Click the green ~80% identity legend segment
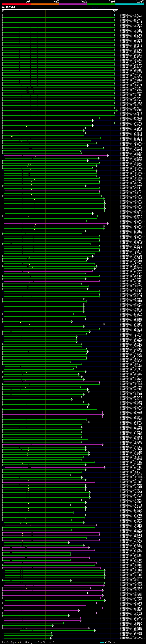 coord(101,4)
